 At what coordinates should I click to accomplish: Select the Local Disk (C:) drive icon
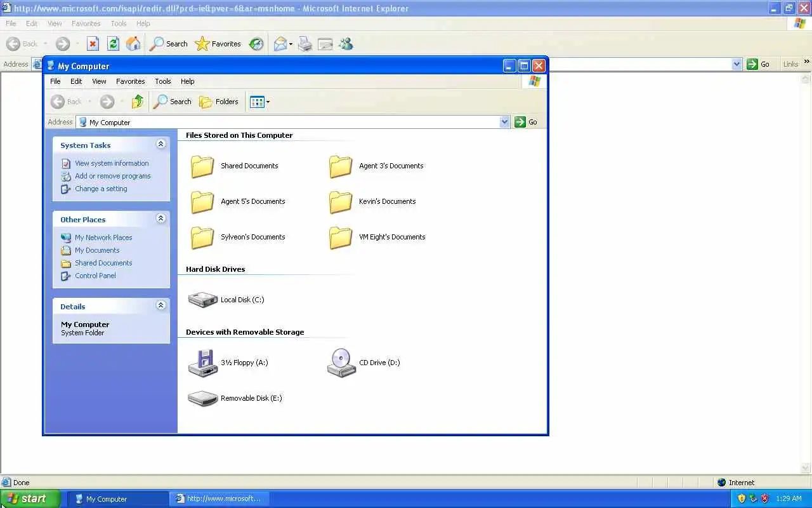(x=203, y=300)
